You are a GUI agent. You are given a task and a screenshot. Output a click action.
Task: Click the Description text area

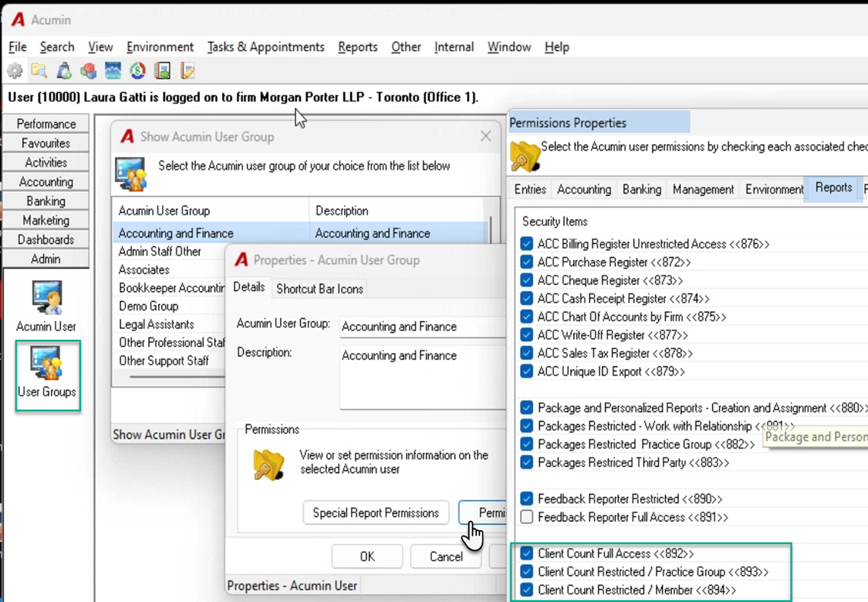pos(422,377)
